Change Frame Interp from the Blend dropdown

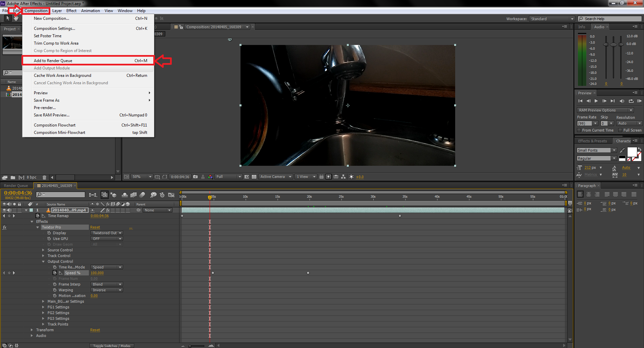tap(106, 284)
